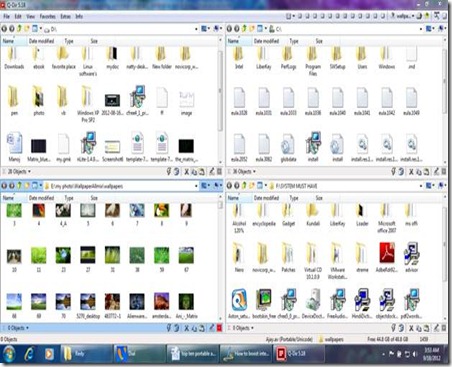Select the Nero folder
The height and width of the screenshot is (367, 452).
click(x=239, y=257)
